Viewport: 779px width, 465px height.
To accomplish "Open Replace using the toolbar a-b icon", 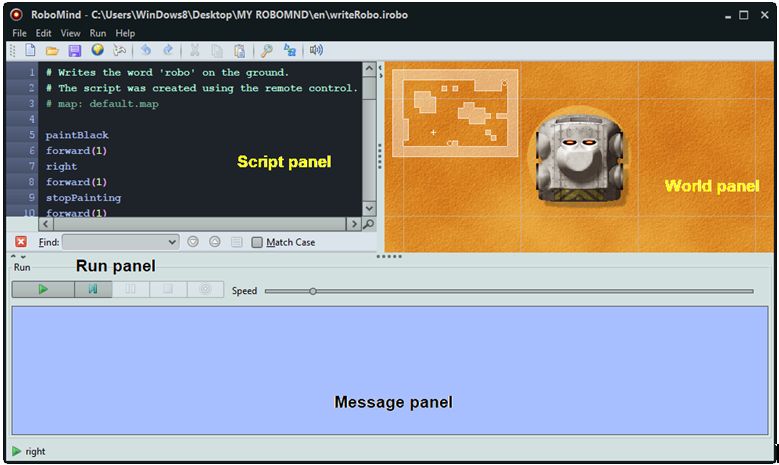I will point(290,50).
